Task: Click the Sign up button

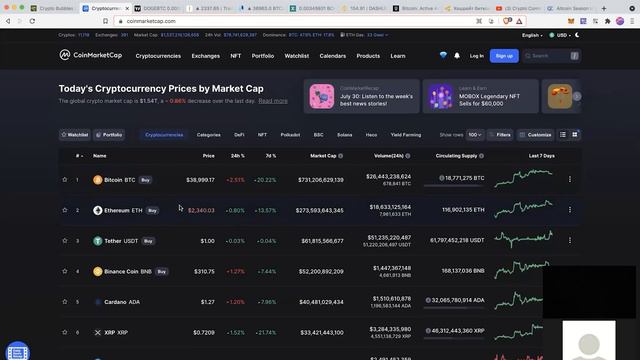Action: pos(504,56)
